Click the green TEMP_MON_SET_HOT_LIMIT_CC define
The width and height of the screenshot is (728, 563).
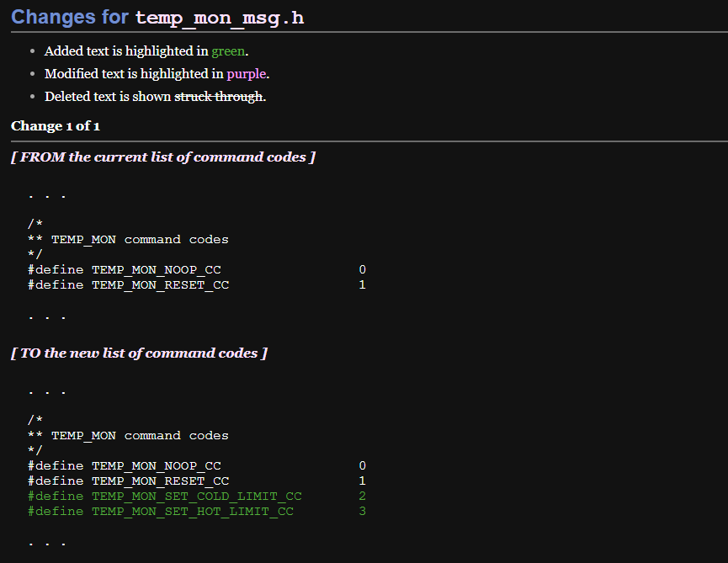click(x=192, y=512)
